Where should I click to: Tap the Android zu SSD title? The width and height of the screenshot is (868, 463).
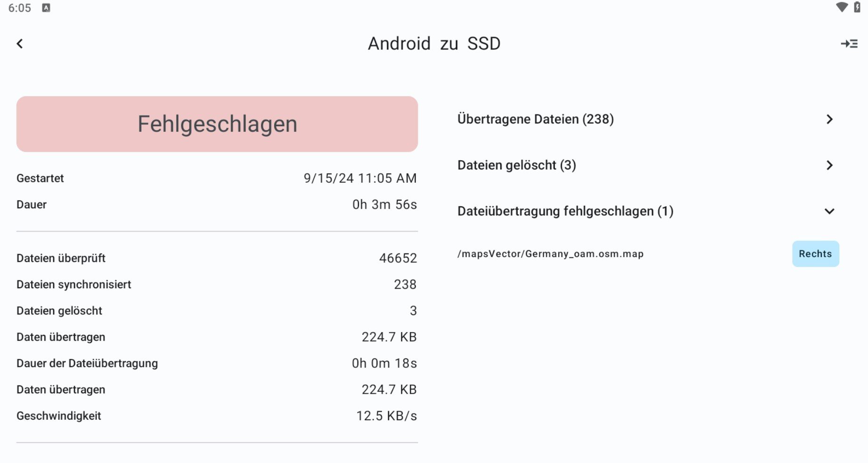(434, 44)
